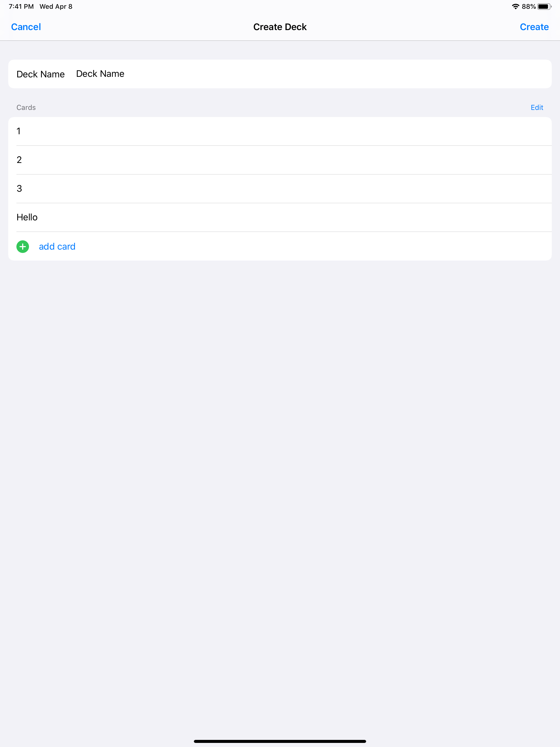Tap Cancel to dismiss Create Deck screen
The height and width of the screenshot is (747, 560).
[26, 27]
